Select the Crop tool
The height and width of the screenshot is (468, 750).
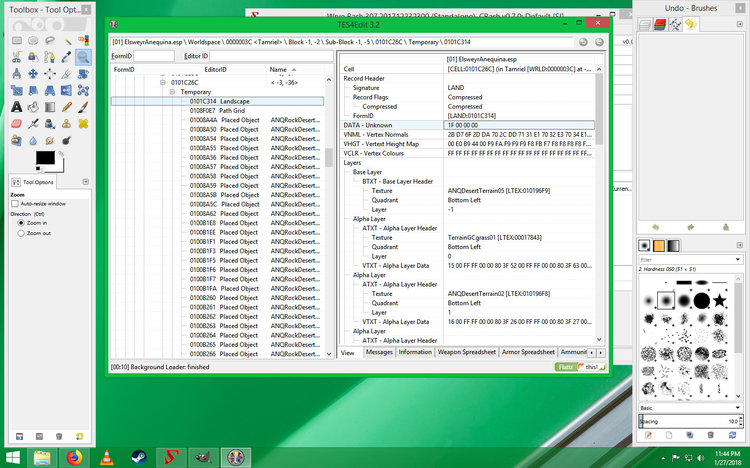66,74
